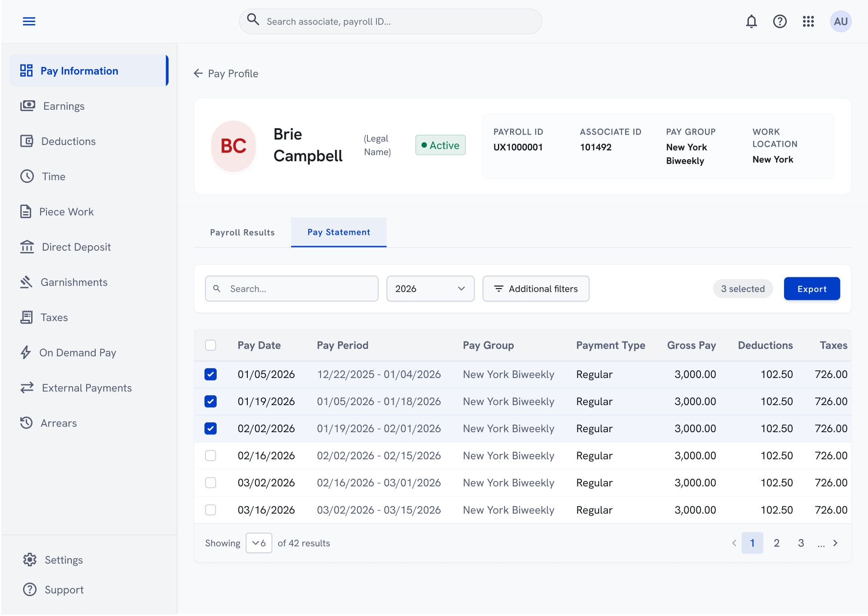Open Additional filters
This screenshot has width=868, height=616.
pyautogui.click(x=536, y=289)
